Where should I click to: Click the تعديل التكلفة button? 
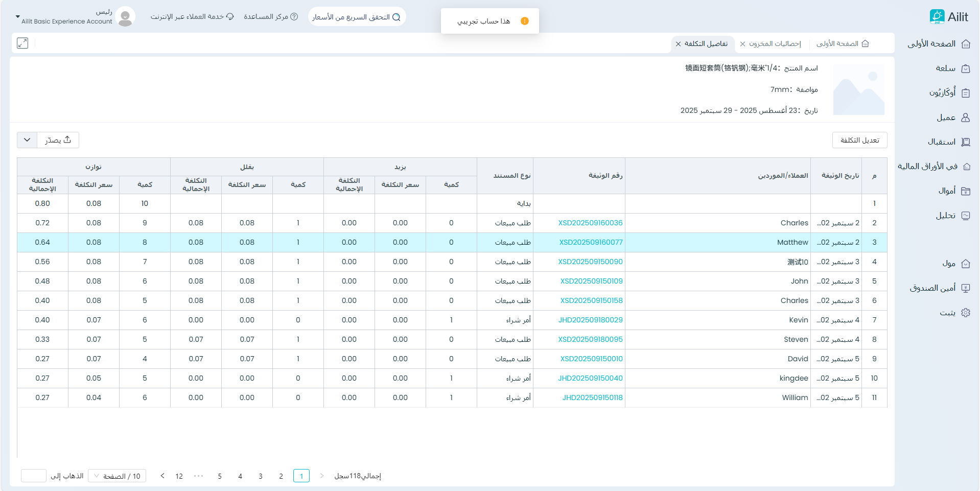coord(859,140)
